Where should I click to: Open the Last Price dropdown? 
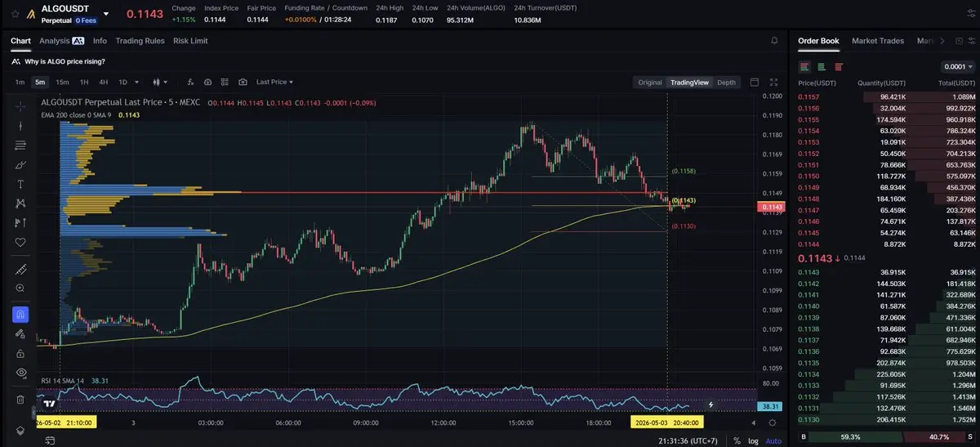[274, 82]
